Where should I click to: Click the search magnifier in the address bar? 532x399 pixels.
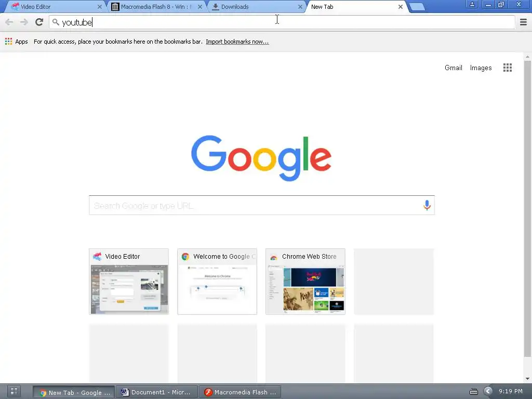pyautogui.click(x=56, y=22)
